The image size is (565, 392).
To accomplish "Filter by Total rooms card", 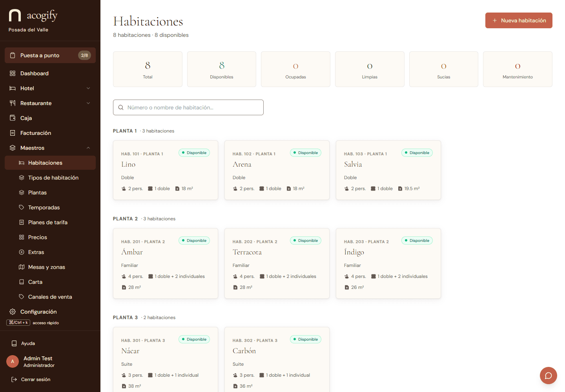I will pos(148,69).
